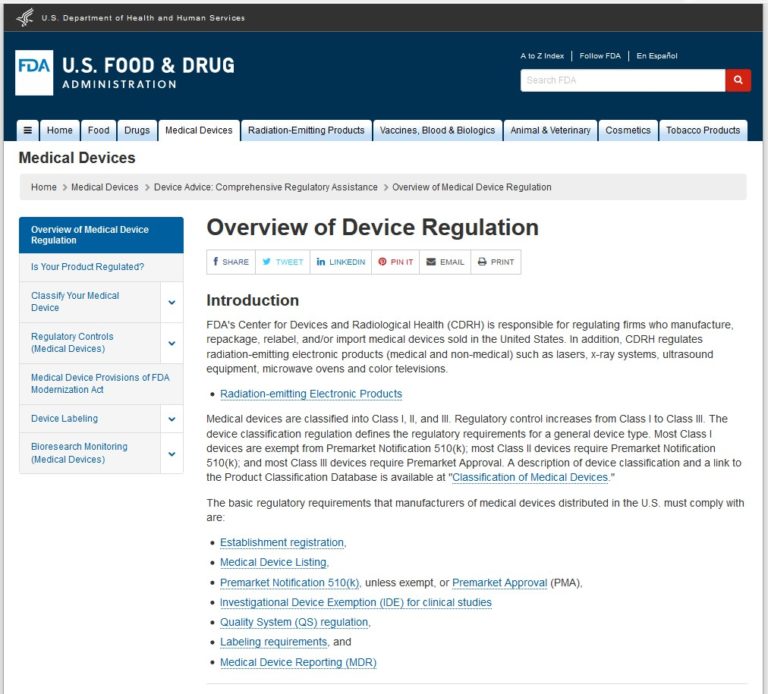This screenshot has height=694, width=768.
Task: Open Quality System (QS) regulation link
Action: (x=294, y=622)
